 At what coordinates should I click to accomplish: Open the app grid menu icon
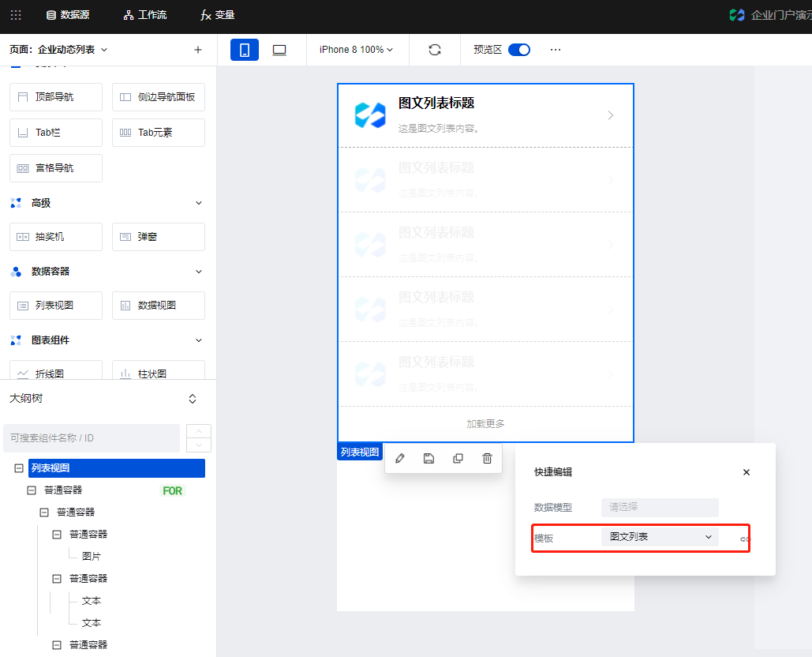tap(16, 15)
